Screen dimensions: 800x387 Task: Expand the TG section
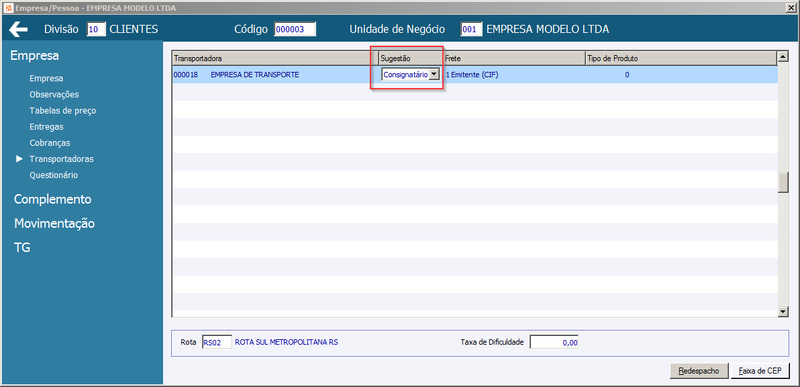click(22, 248)
